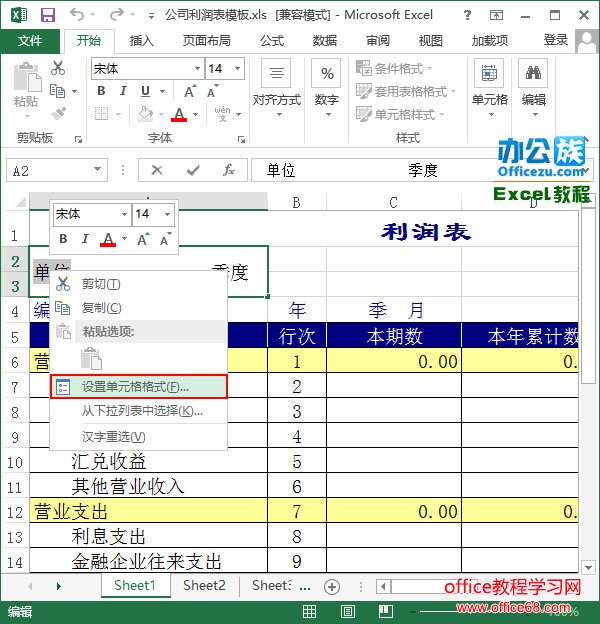Open the ribbon font name dropdown 宋体
The height and width of the screenshot is (624, 600).
click(197, 68)
